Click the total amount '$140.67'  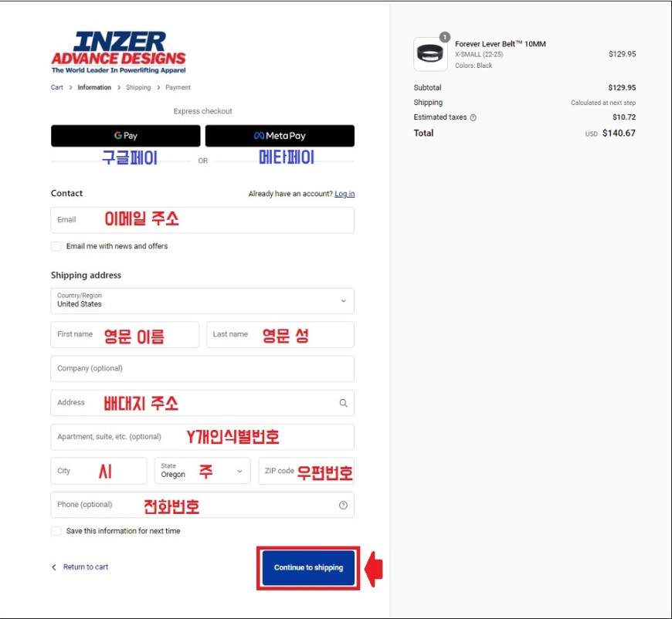point(619,134)
